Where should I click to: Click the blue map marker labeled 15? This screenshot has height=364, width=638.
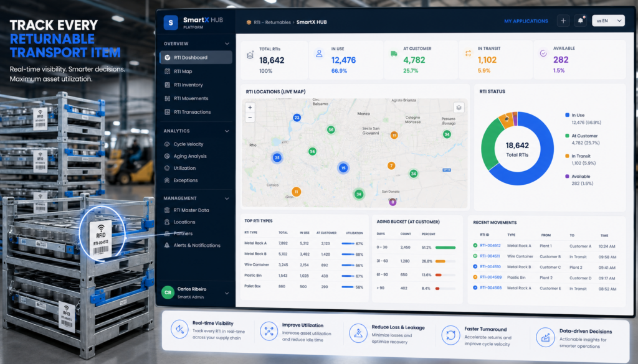(x=343, y=168)
